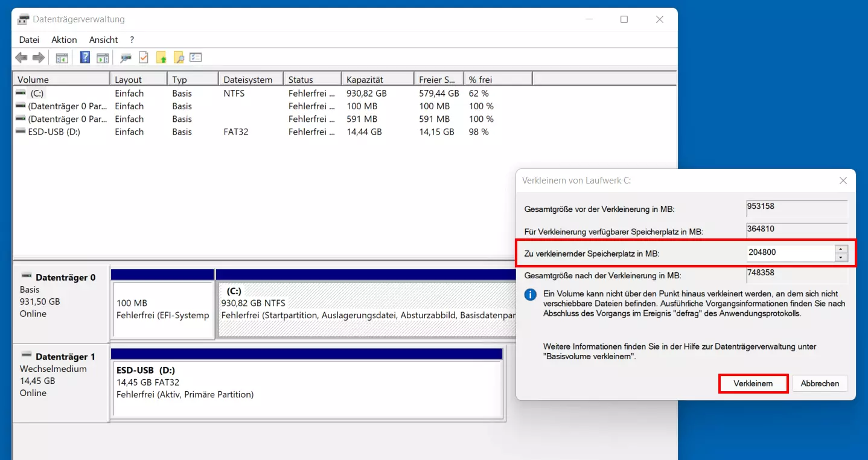Open Help via blue question mark icon
Image resolution: width=868 pixels, height=460 pixels.
point(85,57)
